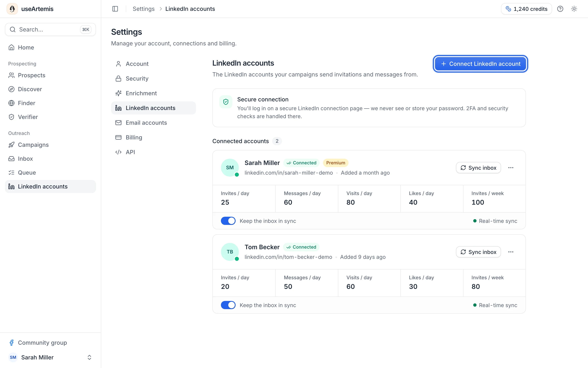Screen dimensions: 588x368
Task: Click the Secure connection shield icon
Action: point(226,102)
